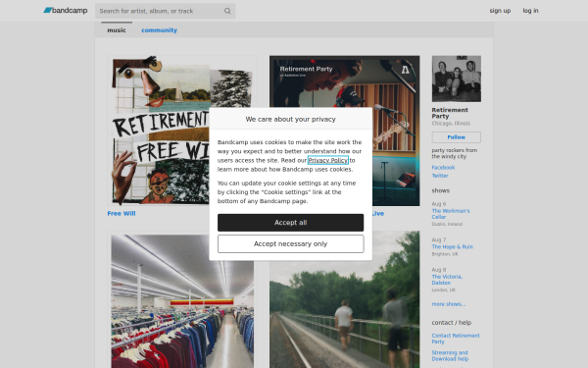Click the 'Chicago, Illinois' location text
Image resolution: width=588 pixels, height=368 pixels.
(451, 124)
